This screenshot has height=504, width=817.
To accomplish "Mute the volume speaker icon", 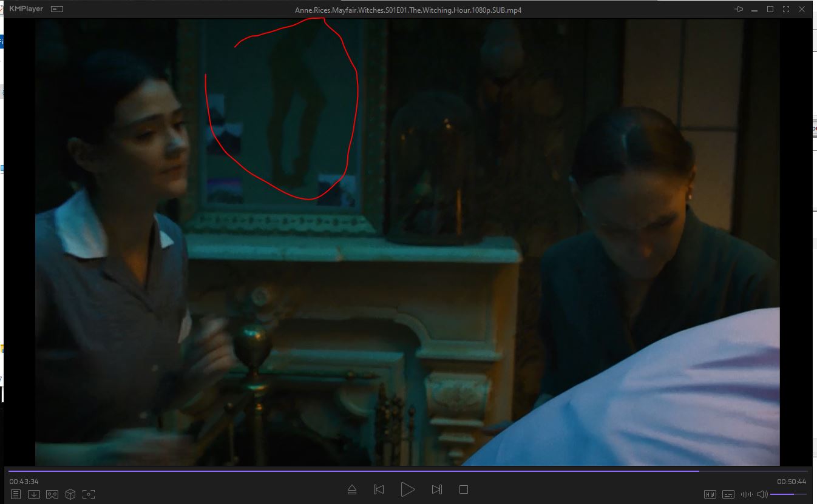I will tap(762, 494).
